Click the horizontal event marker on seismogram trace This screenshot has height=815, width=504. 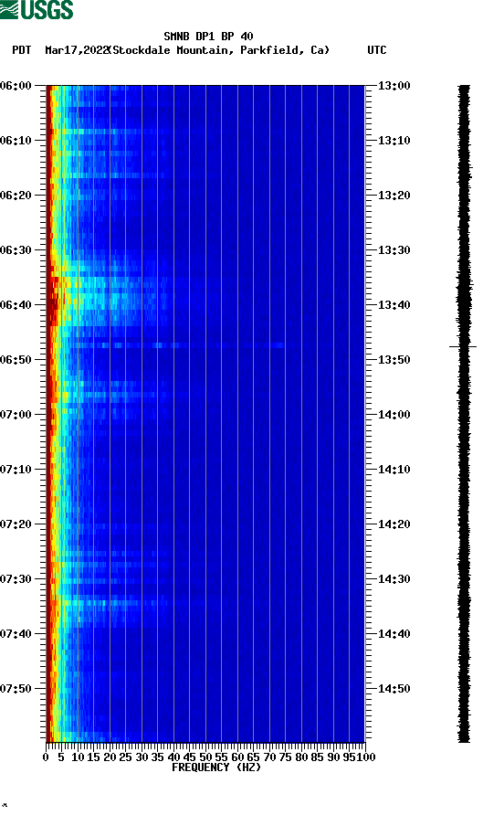point(463,346)
